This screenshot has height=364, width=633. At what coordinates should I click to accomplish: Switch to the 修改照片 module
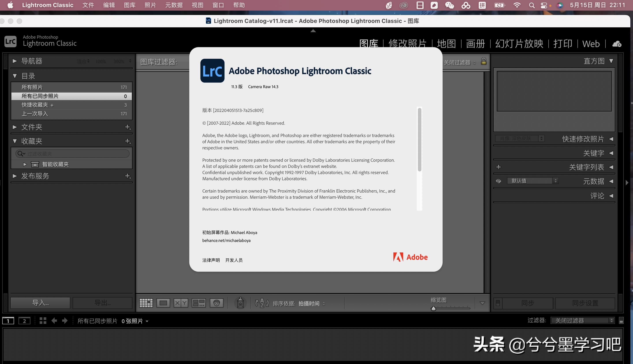[407, 43]
